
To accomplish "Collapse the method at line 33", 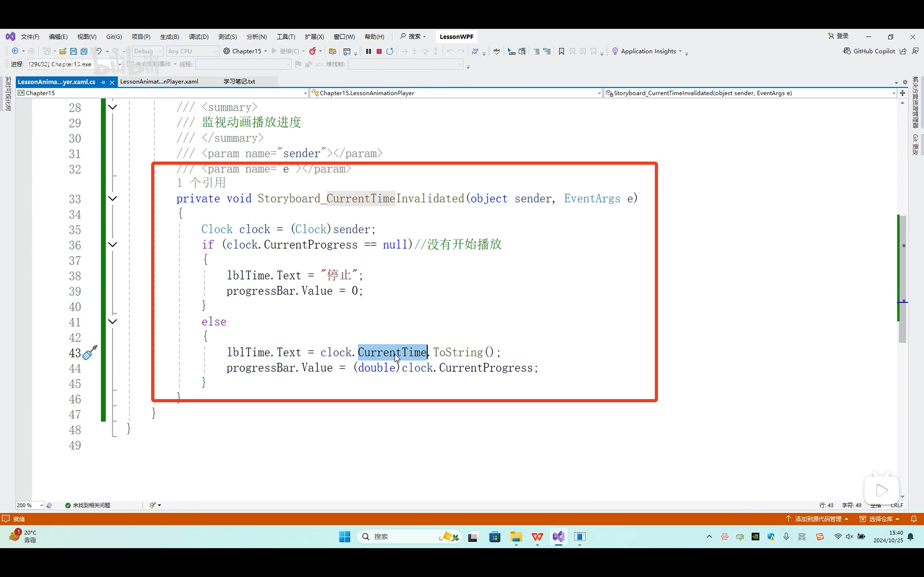I will [x=113, y=198].
